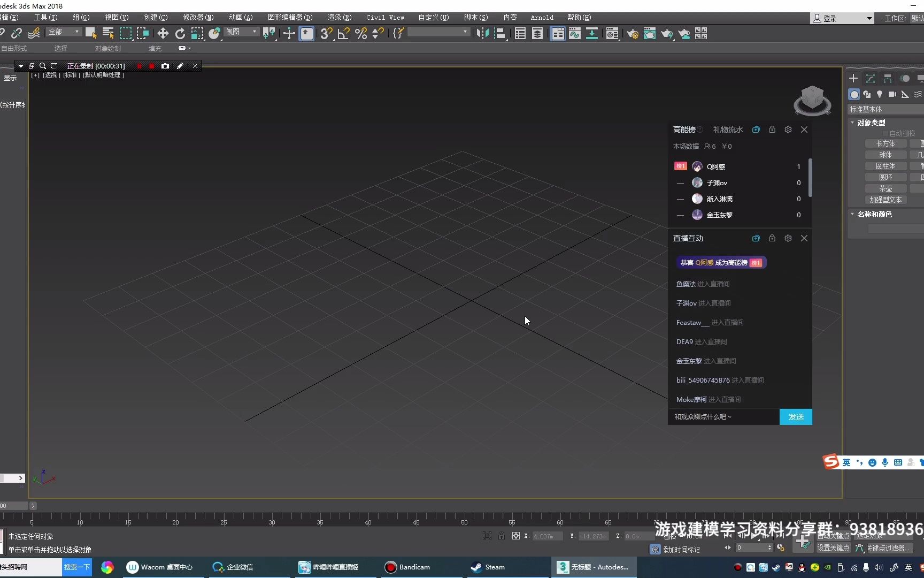This screenshot has height=578, width=924.
Task: Open the Material Editor
Action: [612, 34]
